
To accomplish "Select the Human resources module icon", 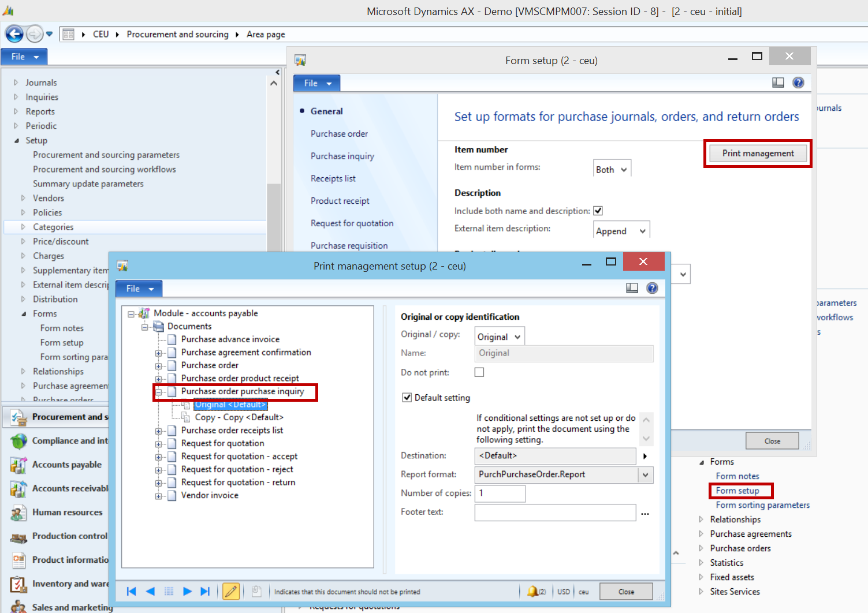I will (18, 513).
